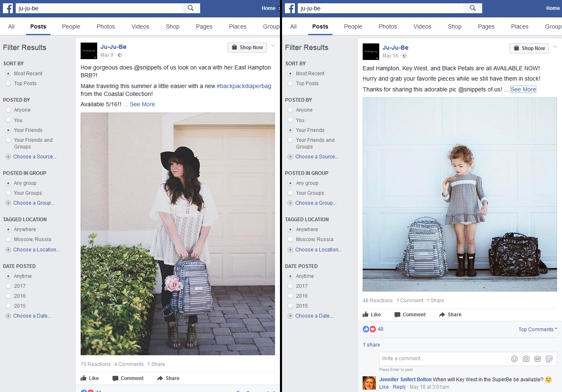Viewport: 562px width, 392px height.
Task: Expand Choose a Date in left window
Action: click(32, 316)
